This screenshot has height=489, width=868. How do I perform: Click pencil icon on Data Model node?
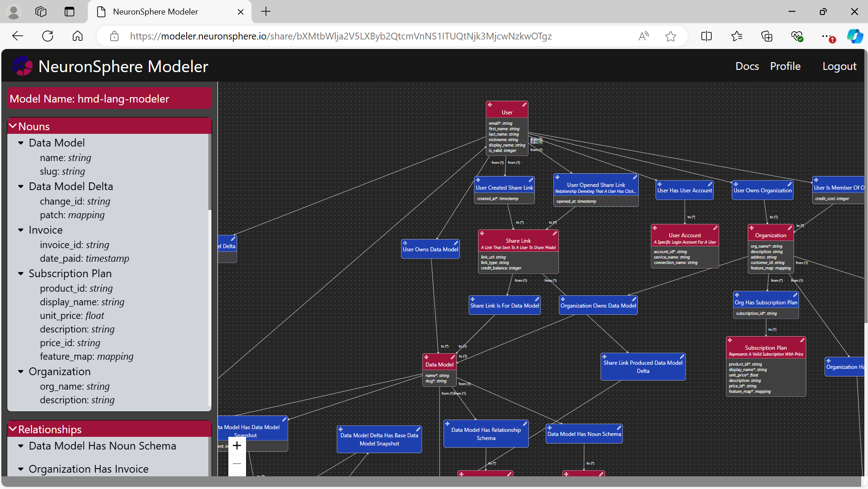tap(453, 357)
